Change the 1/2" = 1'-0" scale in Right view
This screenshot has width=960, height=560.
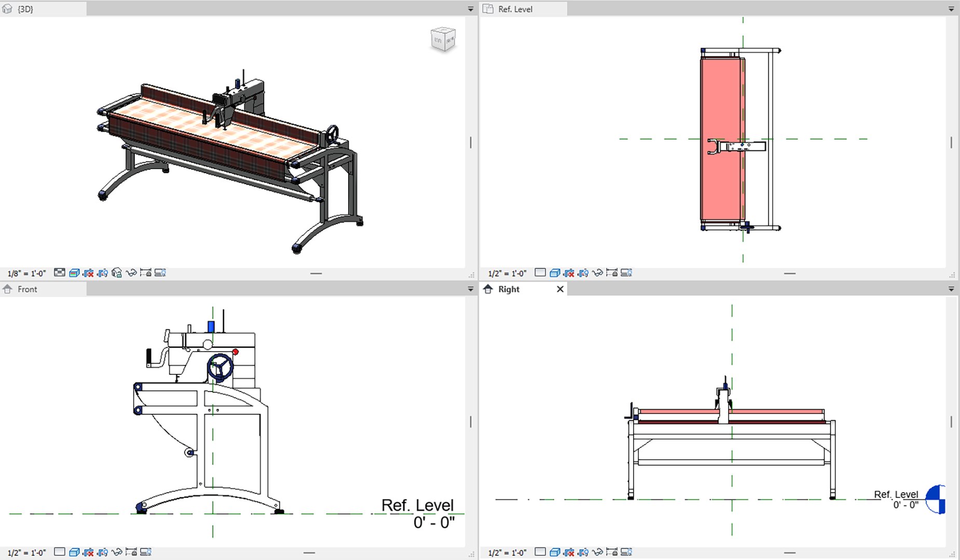coord(508,553)
